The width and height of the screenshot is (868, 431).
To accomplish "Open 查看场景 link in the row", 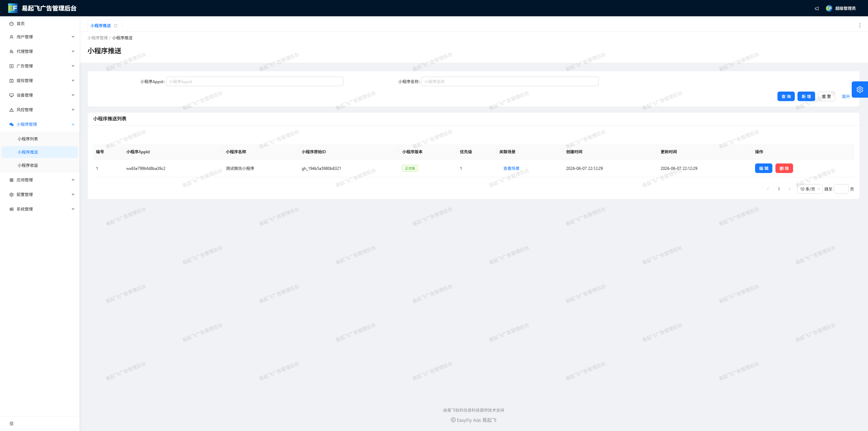I will pos(511,169).
